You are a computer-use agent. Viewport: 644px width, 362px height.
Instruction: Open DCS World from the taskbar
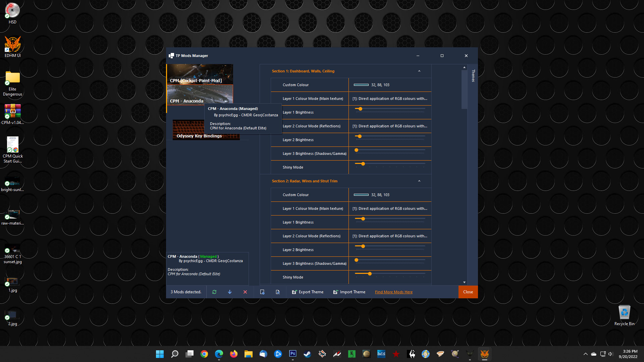[x=381, y=354]
